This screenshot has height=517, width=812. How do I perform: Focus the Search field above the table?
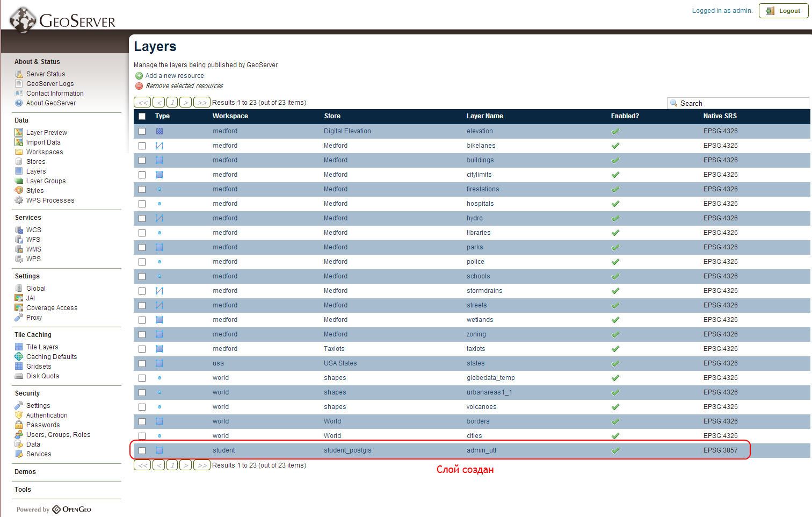pyautogui.click(x=741, y=103)
